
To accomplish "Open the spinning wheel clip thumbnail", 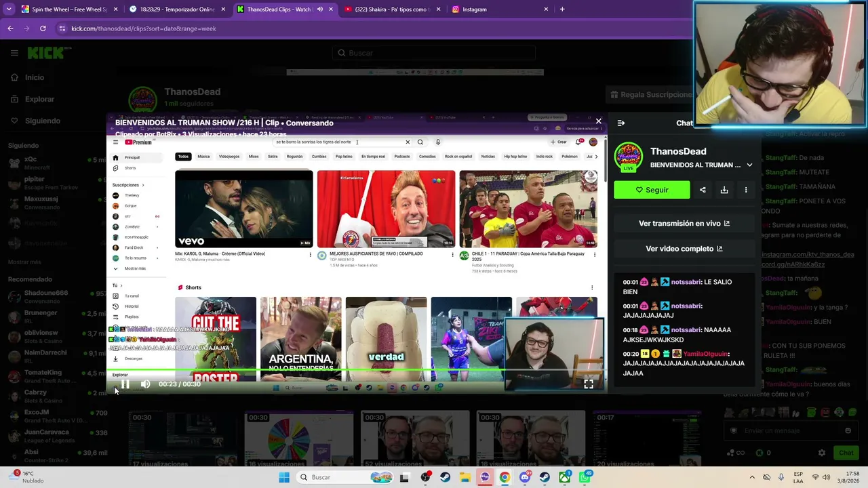I will [299, 439].
